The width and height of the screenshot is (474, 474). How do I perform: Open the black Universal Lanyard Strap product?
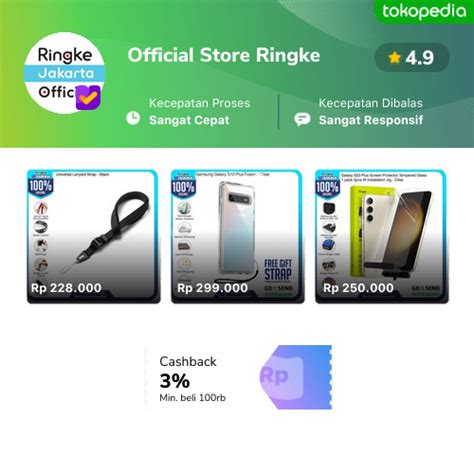click(94, 237)
